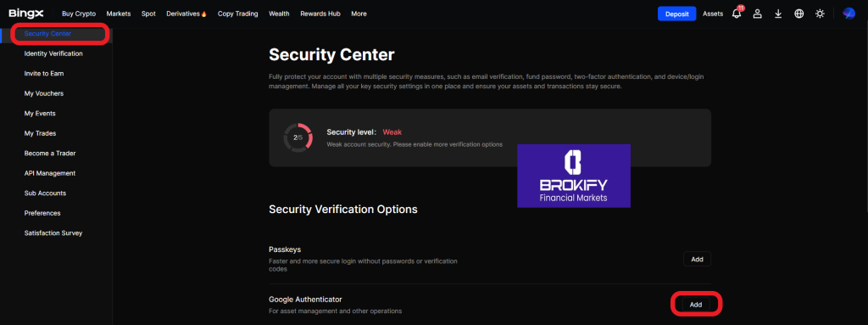Open Copy Trading menu
Screen dimensions: 868x325
[x=238, y=14]
